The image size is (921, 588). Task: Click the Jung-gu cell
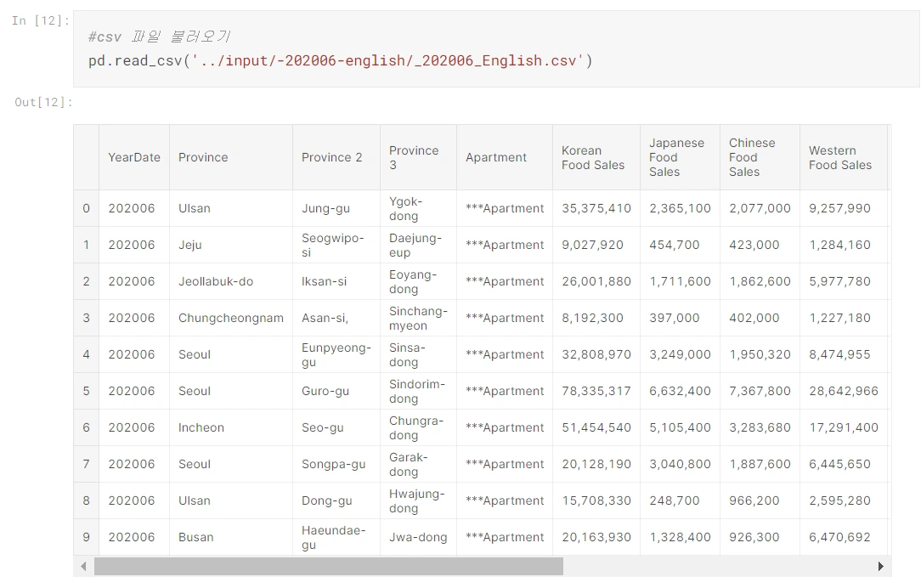(x=336, y=208)
